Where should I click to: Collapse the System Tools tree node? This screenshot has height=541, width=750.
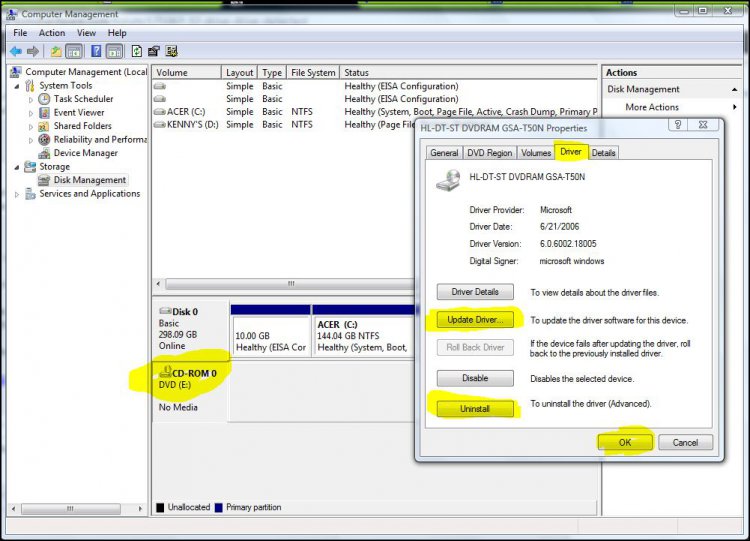pyautogui.click(x=17, y=86)
